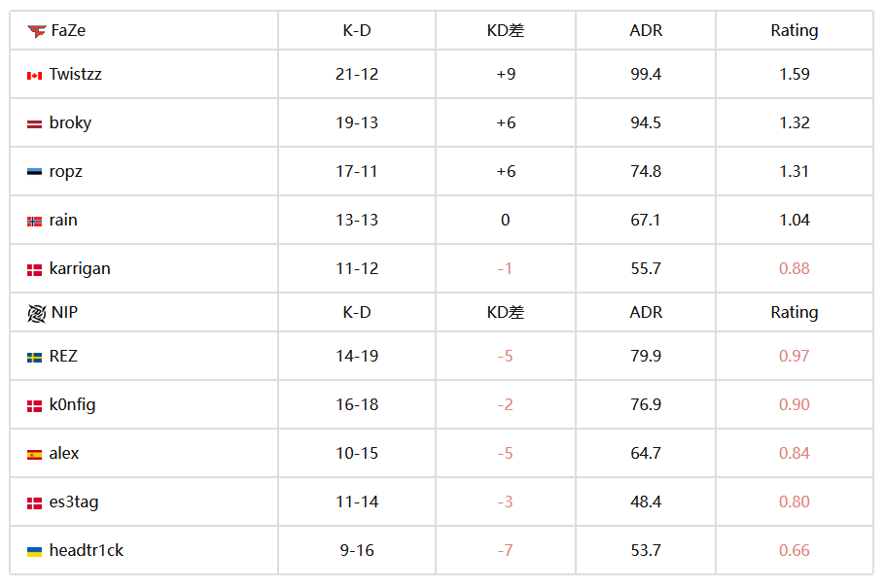Screen dimensions: 884x588
Task: Click REZ's -5 KD difference value
Action: [x=505, y=357]
